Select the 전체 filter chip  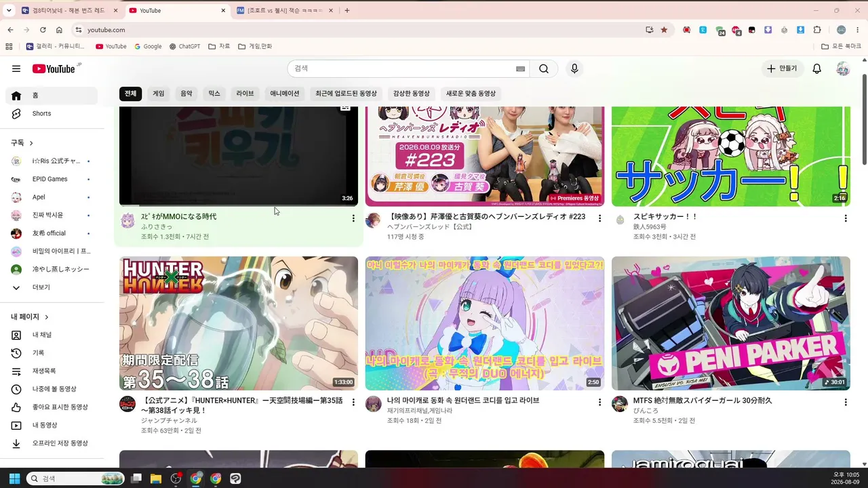point(130,94)
